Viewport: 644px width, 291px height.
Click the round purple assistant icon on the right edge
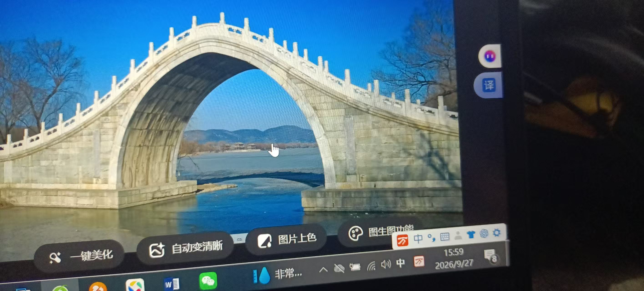(x=490, y=56)
